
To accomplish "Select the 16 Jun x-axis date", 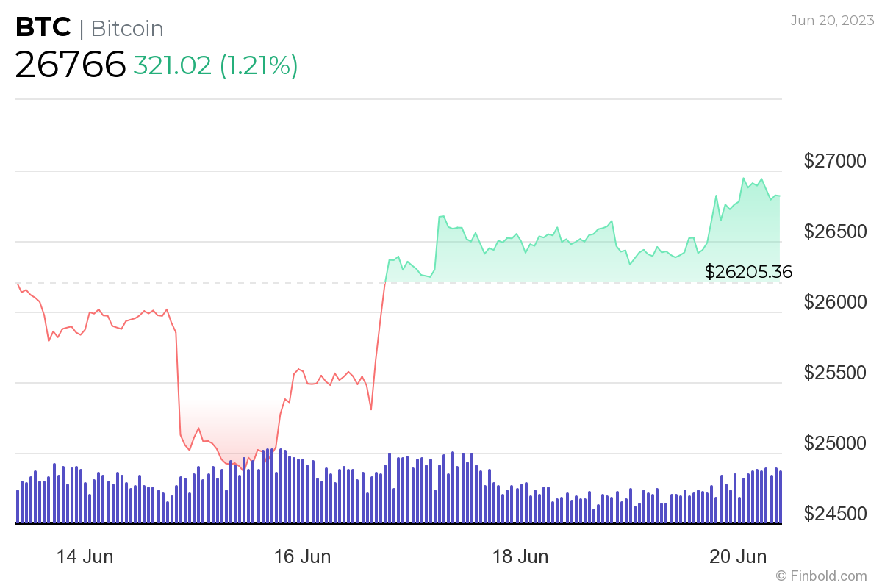I will tap(302, 556).
